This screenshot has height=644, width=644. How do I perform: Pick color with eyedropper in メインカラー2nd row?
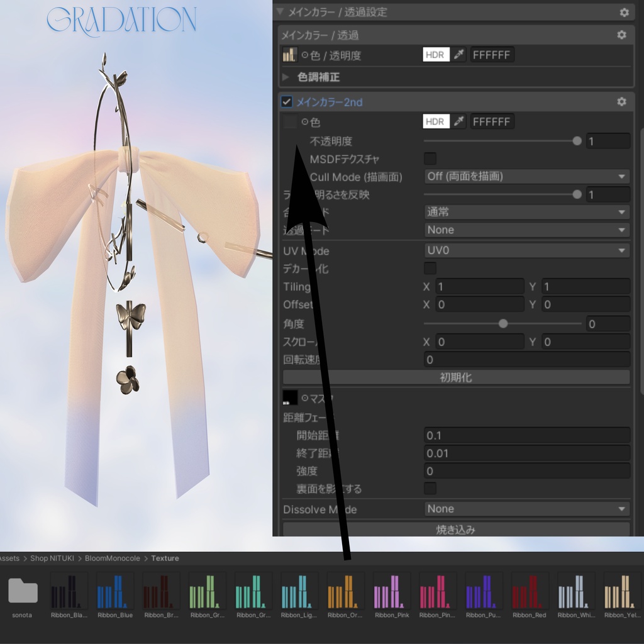tap(458, 121)
